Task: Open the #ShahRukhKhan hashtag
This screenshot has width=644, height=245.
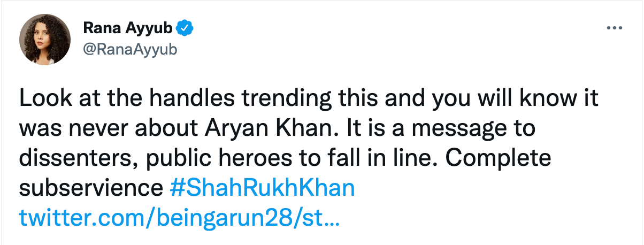Action: (262, 188)
